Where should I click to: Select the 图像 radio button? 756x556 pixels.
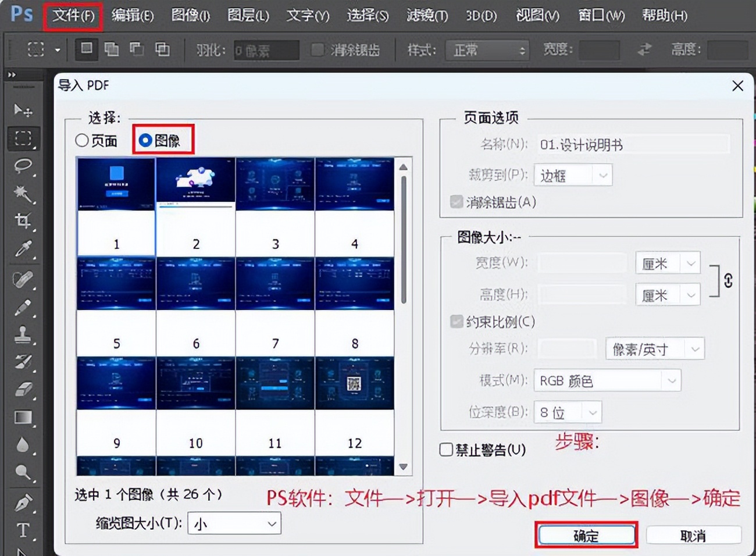[145, 140]
